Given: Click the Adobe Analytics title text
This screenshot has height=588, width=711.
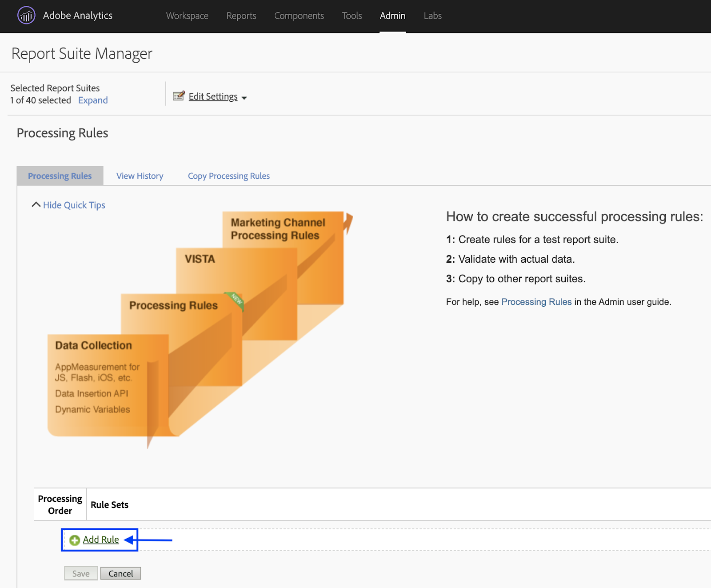Looking at the screenshot, I should click(78, 16).
